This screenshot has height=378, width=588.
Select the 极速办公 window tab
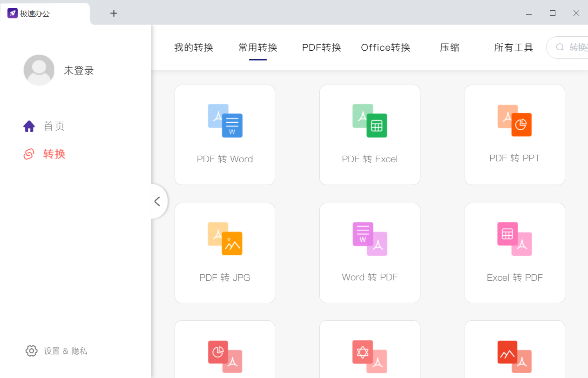pyautogui.click(x=45, y=13)
